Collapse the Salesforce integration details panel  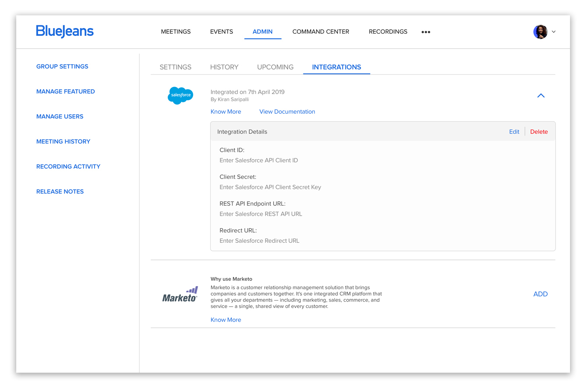[541, 95]
